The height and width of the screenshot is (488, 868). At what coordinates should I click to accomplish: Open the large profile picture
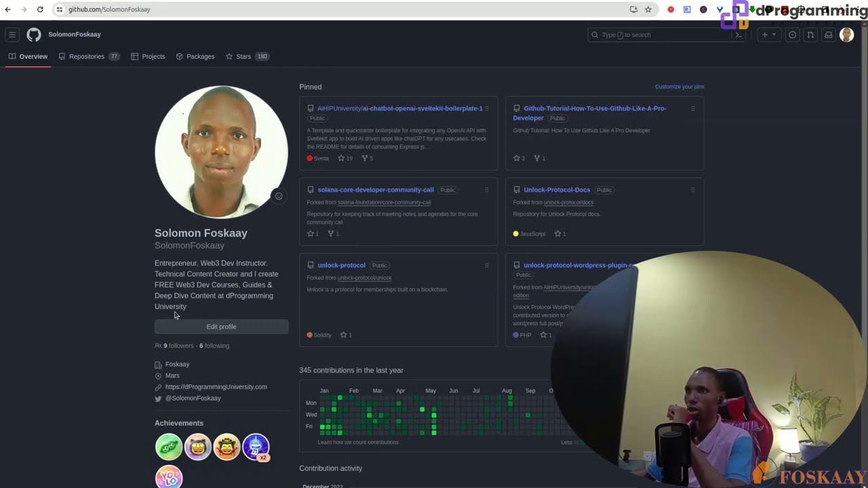click(x=221, y=152)
